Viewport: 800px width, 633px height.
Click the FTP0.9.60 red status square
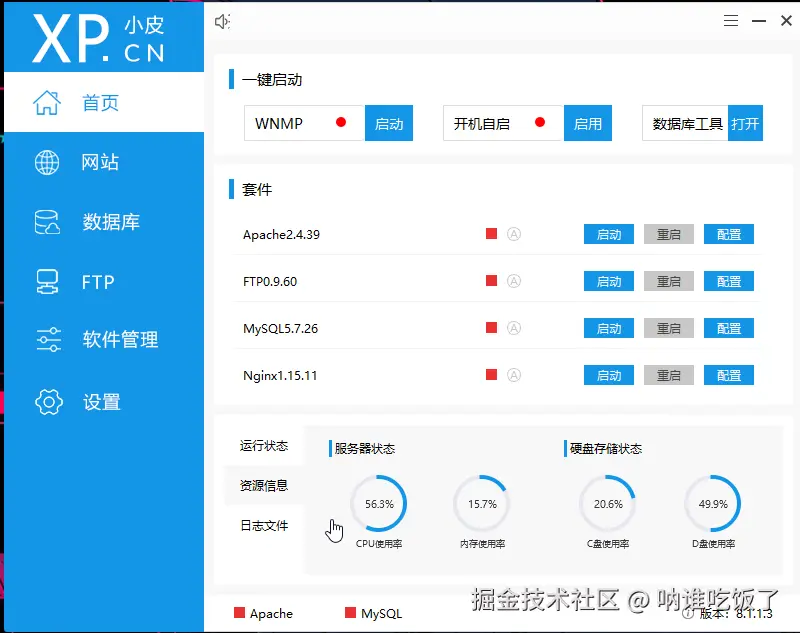tap(491, 281)
